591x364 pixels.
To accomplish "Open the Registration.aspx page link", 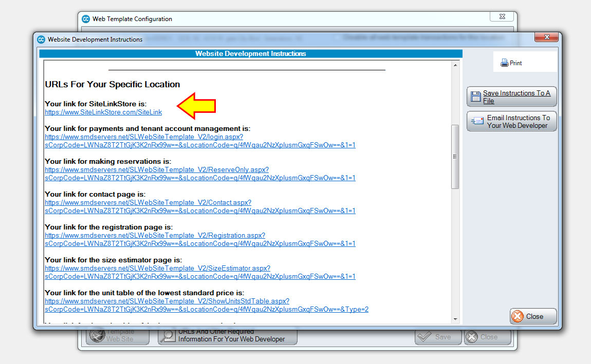I will (x=200, y=239).
